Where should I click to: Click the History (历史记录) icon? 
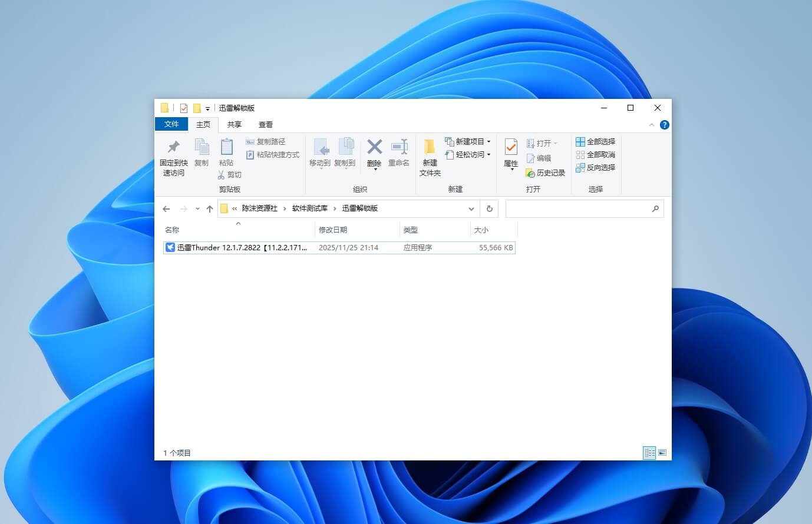pos(545,173)
